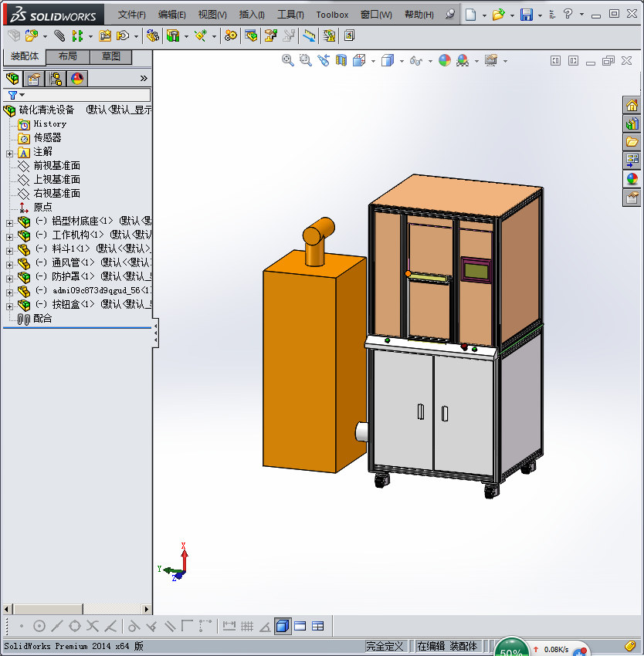Toggle center point snap in bottom toolbar
644x656 pixels.
pyautogui.click(x=39, y=627)
